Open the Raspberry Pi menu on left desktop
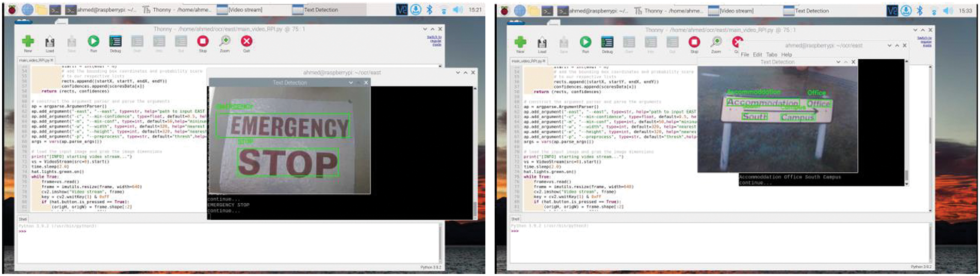This screenshot has height=276, width=980. [11, 9]
